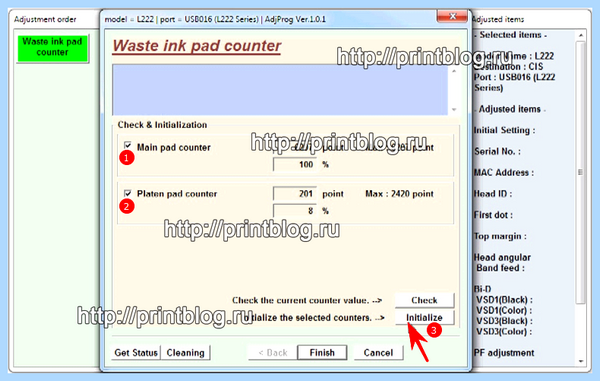Image resolution: width=600 pixels, height=381 pixels.
Task: Click the Get Status button
Action: click(136, 353)
